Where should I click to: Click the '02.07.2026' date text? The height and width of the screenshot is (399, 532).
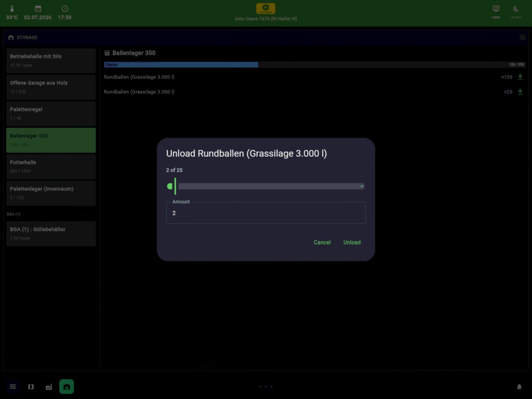[x=38, y=17]
